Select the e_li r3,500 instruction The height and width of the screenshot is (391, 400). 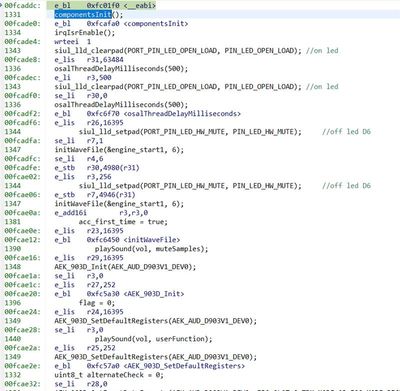83,78
